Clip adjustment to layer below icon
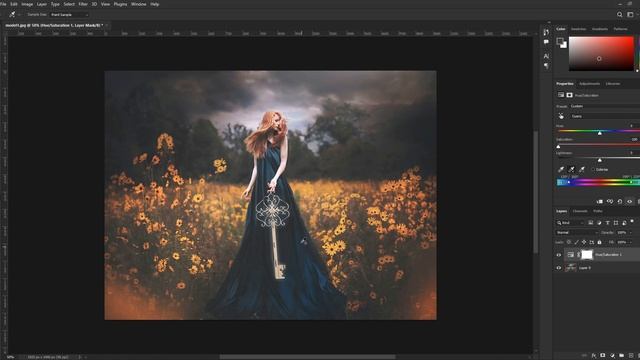This screenshot has height=360, width=640. click(x=600, y=202)
